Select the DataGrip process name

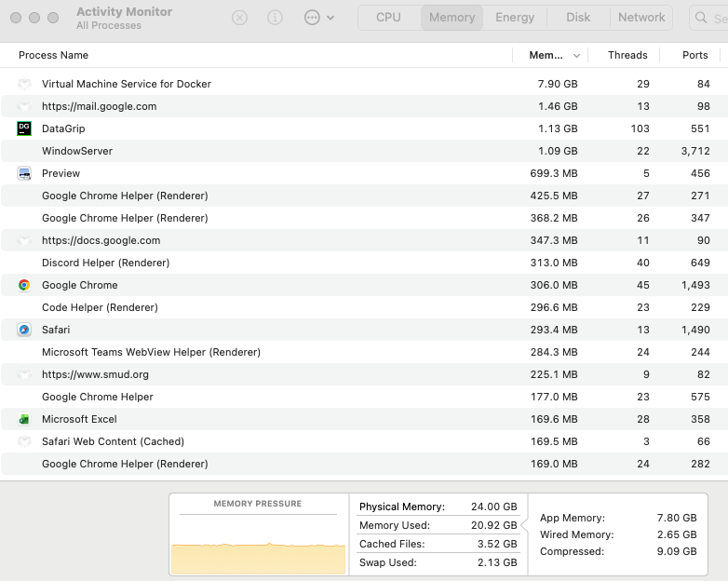point(63,128)
